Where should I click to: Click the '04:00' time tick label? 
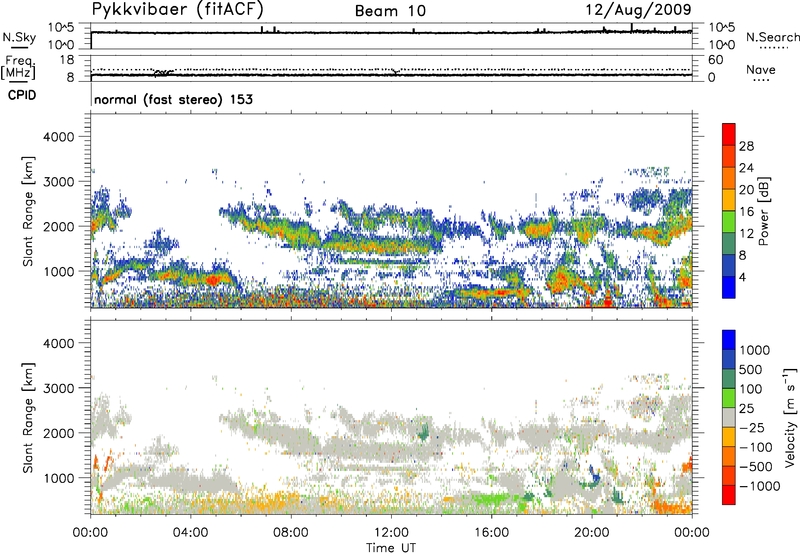pyautogui.click(x=190, y=533)
